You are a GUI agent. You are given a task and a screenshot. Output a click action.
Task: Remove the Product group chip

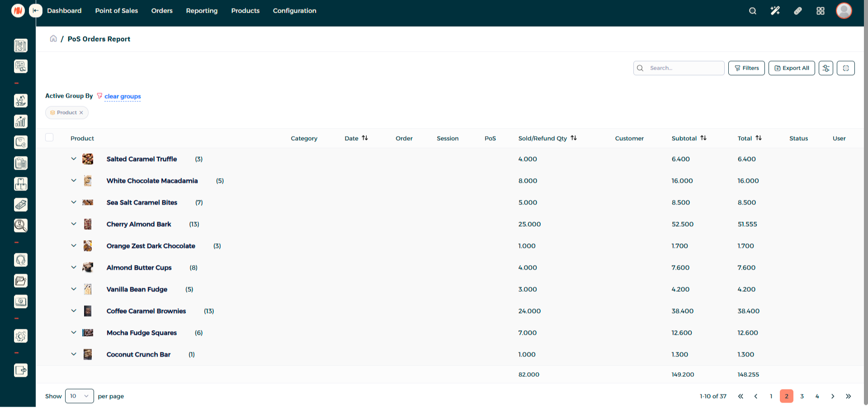coord(81,113)
